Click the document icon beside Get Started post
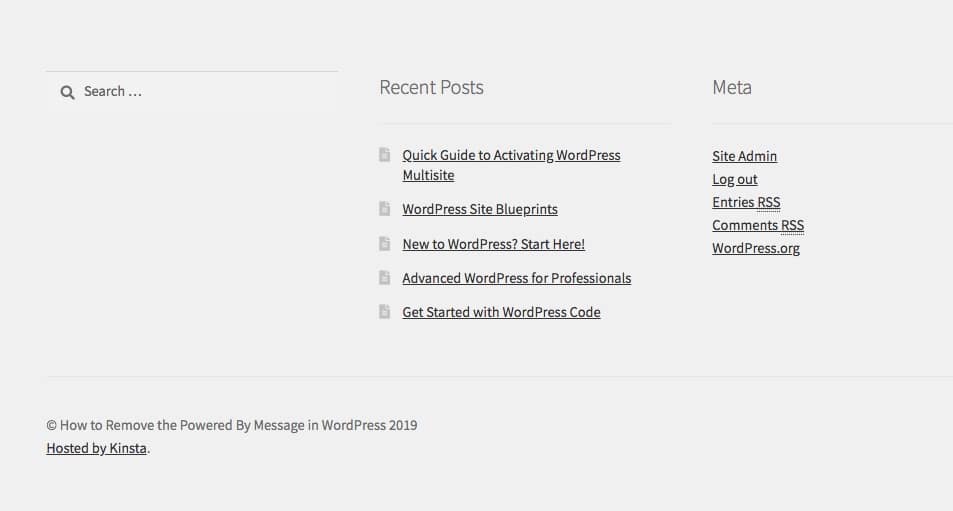953x511 pixels. point(384,311)
